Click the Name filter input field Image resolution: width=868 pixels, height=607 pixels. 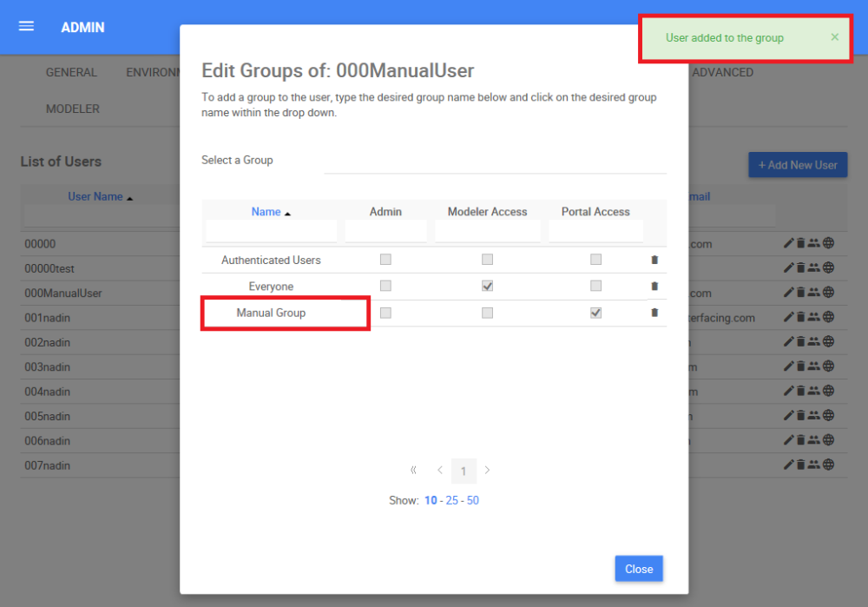(x=271, y=231)
